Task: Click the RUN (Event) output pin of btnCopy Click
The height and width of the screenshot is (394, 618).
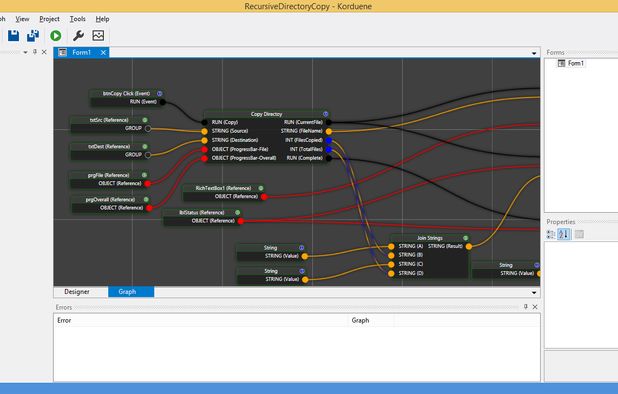Action: (162, 102)
